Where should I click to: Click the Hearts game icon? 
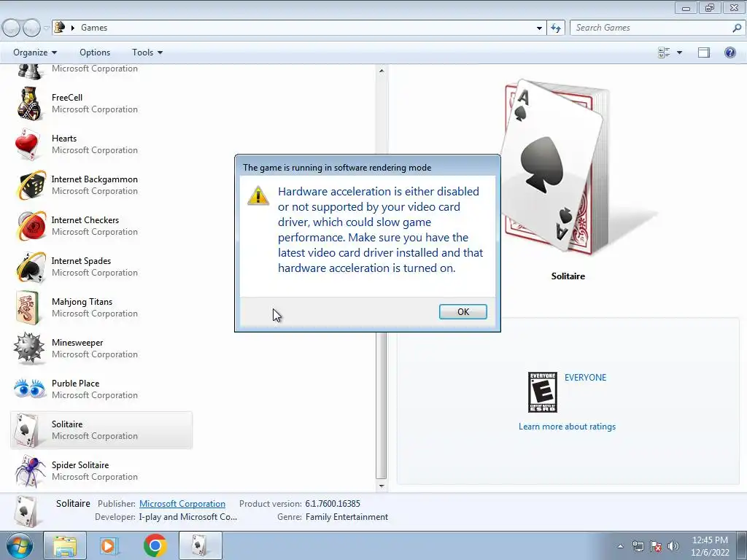pos(28,144)
